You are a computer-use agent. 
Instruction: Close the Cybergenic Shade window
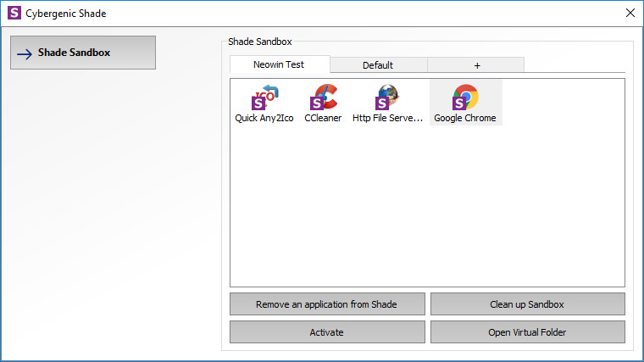630,13
